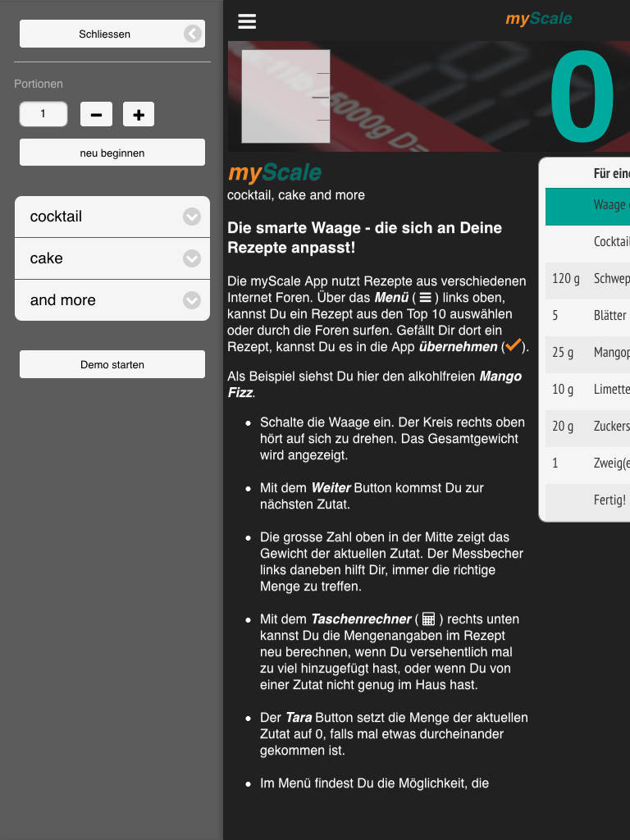The width and height of the screenshot is (630, 840).
Task: Click the myScale logo in header
Action: coord(538,19)
